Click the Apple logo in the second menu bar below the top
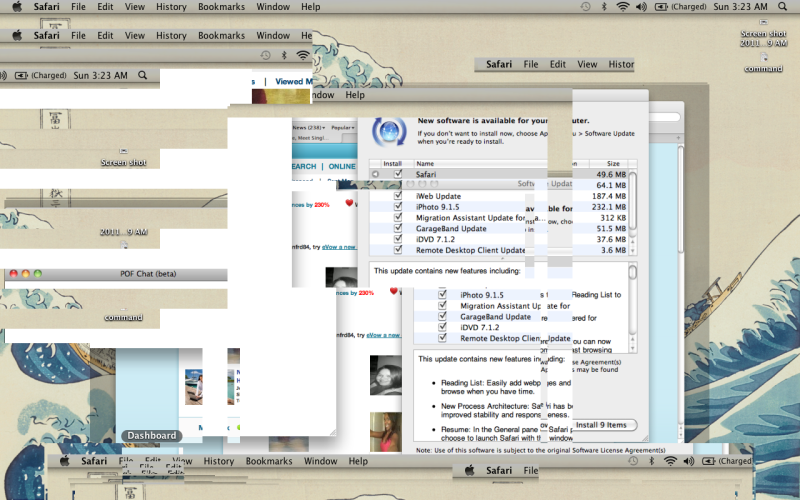Screen dimensions: 800x500 point(17,35)
